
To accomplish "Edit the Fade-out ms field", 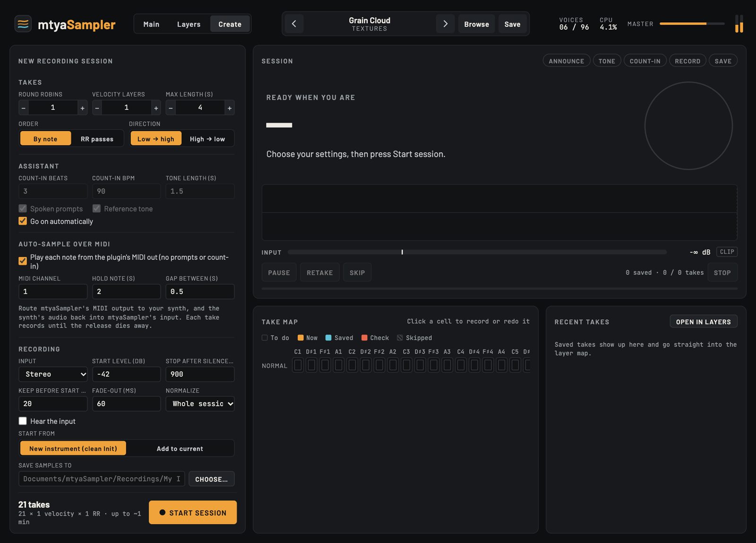I will 126,404.
